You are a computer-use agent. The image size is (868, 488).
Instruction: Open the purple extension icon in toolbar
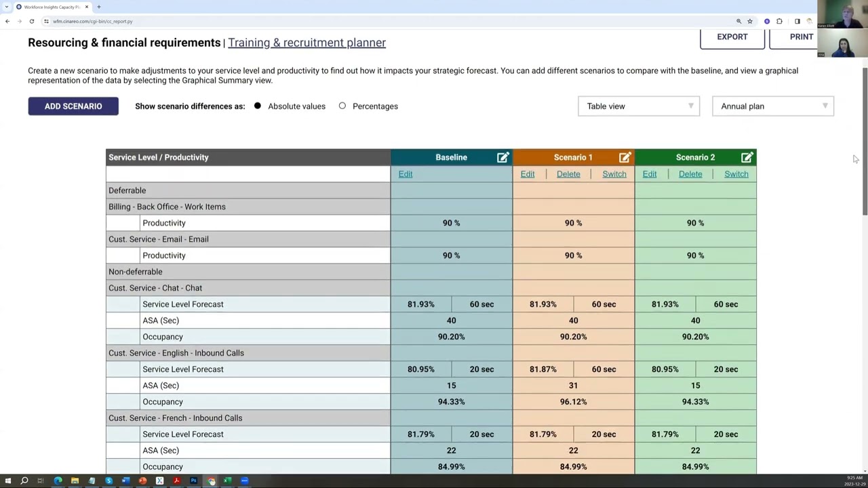coord(767,21)
